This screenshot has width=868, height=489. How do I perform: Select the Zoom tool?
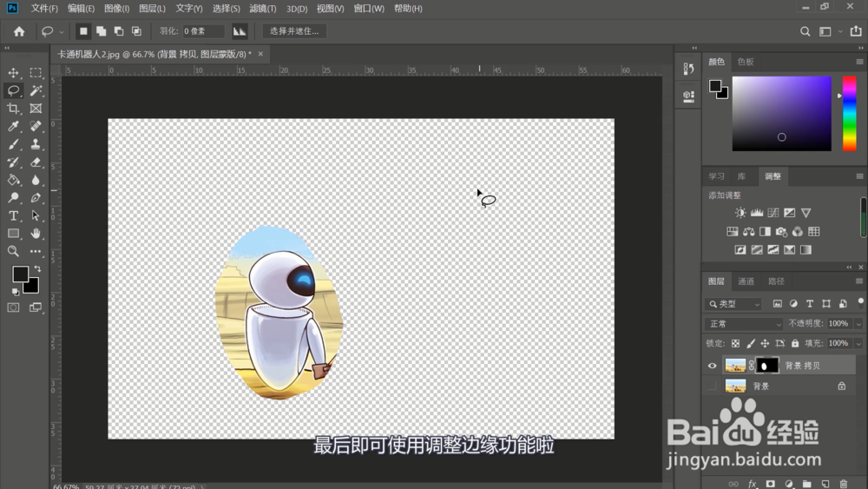(13, 251)
